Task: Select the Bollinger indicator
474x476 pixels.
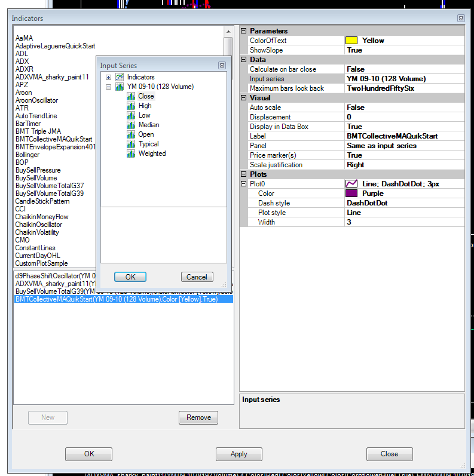Action: [27, 155]
